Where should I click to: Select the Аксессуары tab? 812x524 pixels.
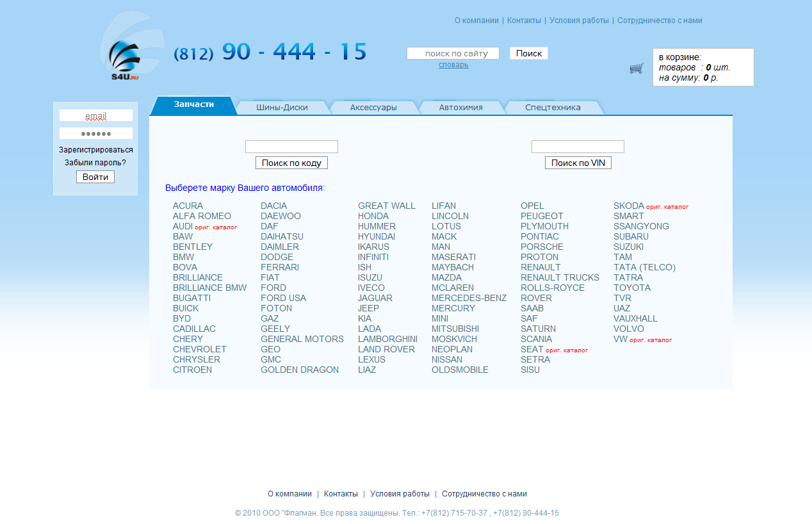click(373, 108)
